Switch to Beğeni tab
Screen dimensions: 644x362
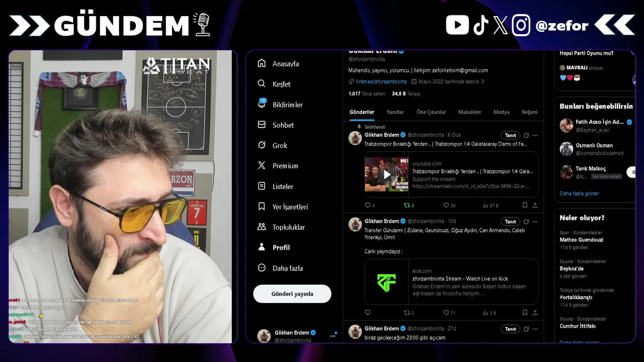pos(529,112)
